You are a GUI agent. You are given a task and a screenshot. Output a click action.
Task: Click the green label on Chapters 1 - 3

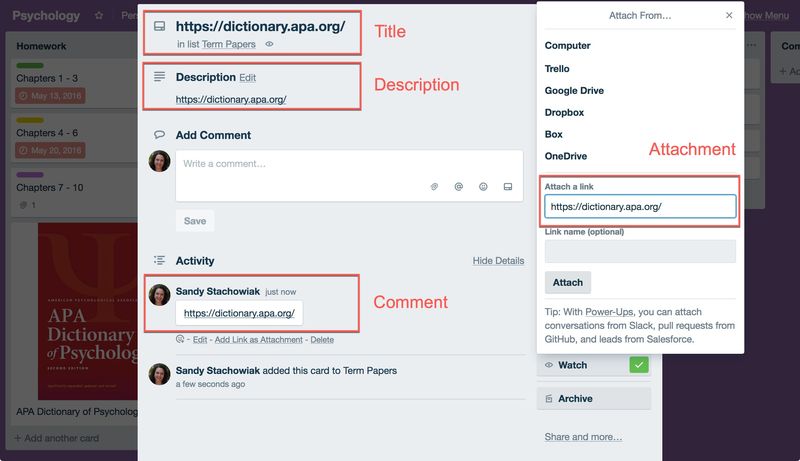pos(30,65)
